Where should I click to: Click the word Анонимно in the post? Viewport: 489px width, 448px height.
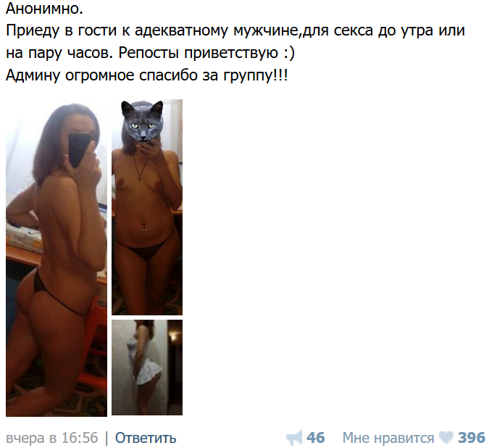pos(44,9)
